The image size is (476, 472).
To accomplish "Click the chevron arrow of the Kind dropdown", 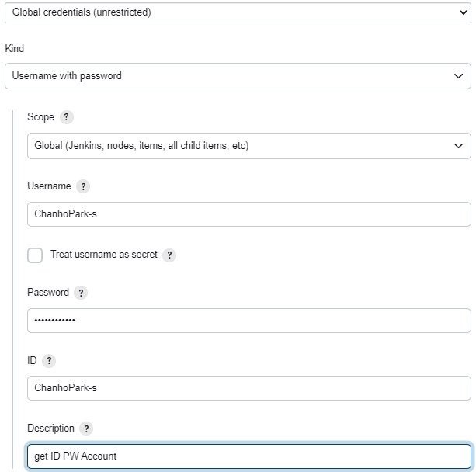I will [x=458, y=76].
